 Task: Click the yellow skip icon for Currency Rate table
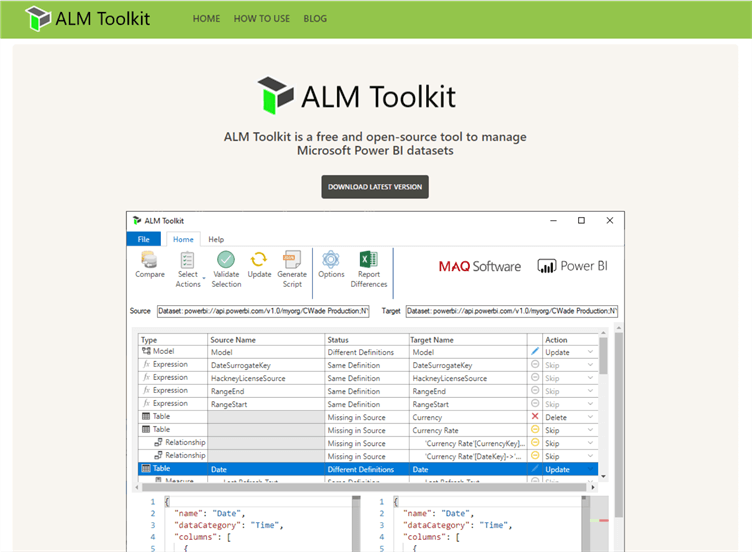coord(535,429)
